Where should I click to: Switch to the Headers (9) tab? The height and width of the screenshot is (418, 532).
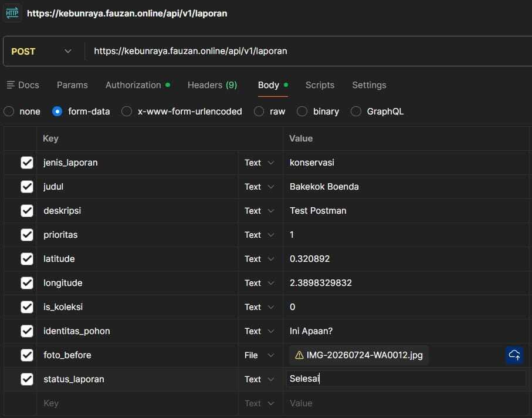pyautogui.click(x=212, y=85)
